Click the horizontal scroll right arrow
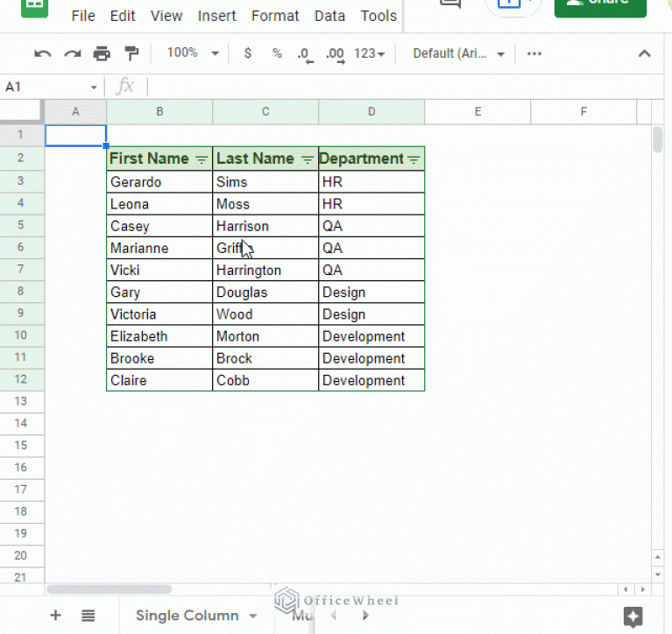672x634 pixels. click(x=642, y=589)
